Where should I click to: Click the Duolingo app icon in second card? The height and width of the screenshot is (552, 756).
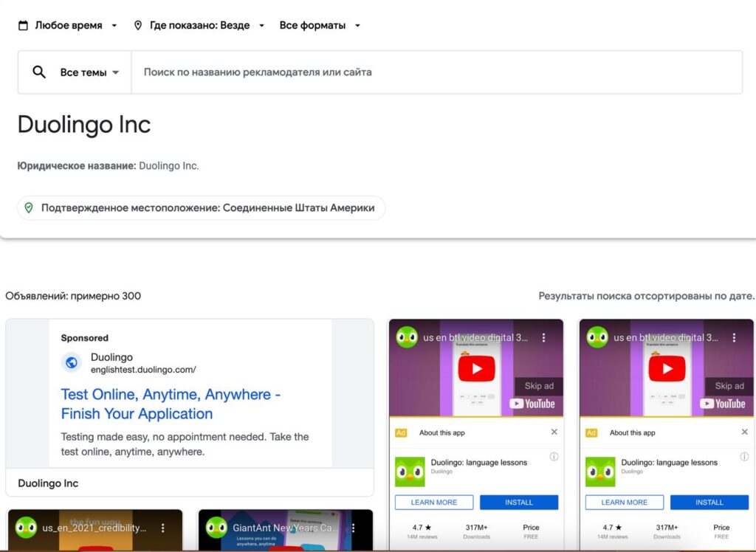click(x=600, y=472)
